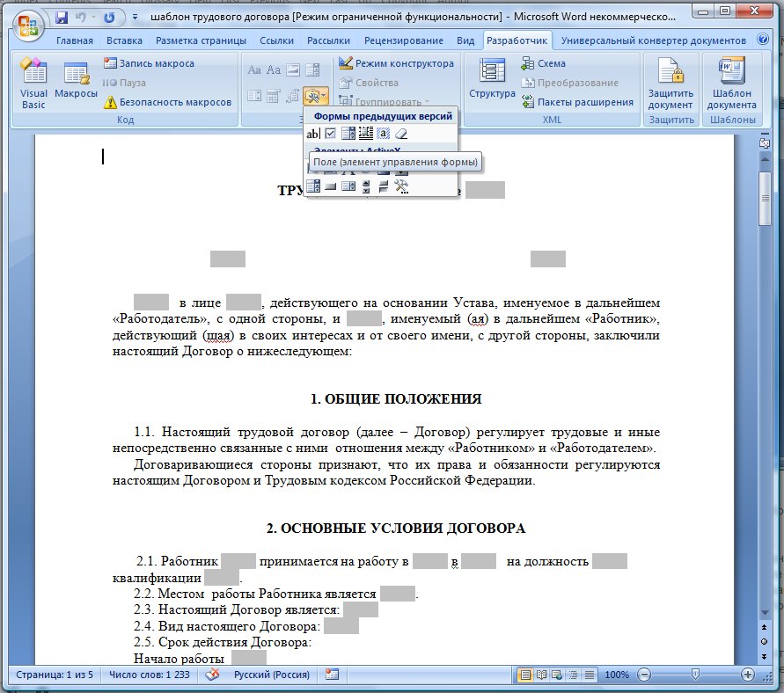
Task: Expand Legacy Tools dropdown button
Action: coord(316,96)
